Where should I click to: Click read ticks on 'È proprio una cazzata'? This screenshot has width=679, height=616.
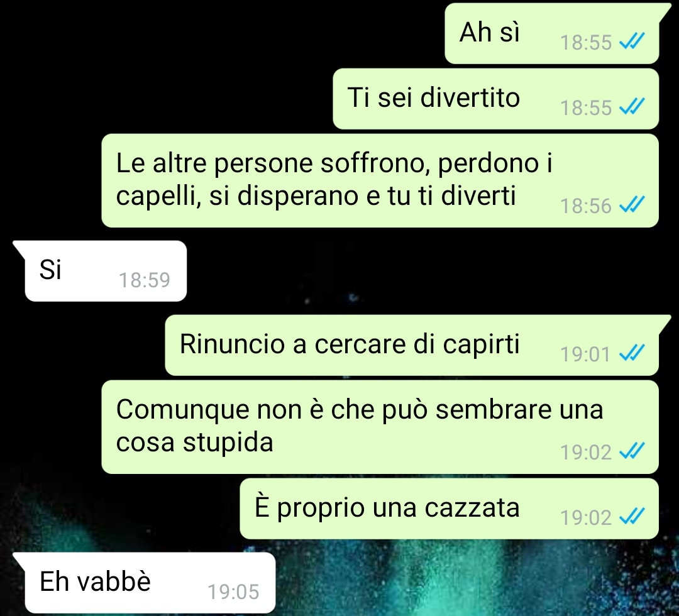(632, 517)
